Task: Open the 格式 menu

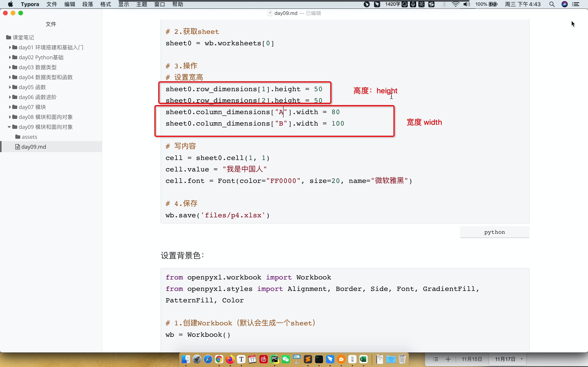Action: tap(105, 4)
